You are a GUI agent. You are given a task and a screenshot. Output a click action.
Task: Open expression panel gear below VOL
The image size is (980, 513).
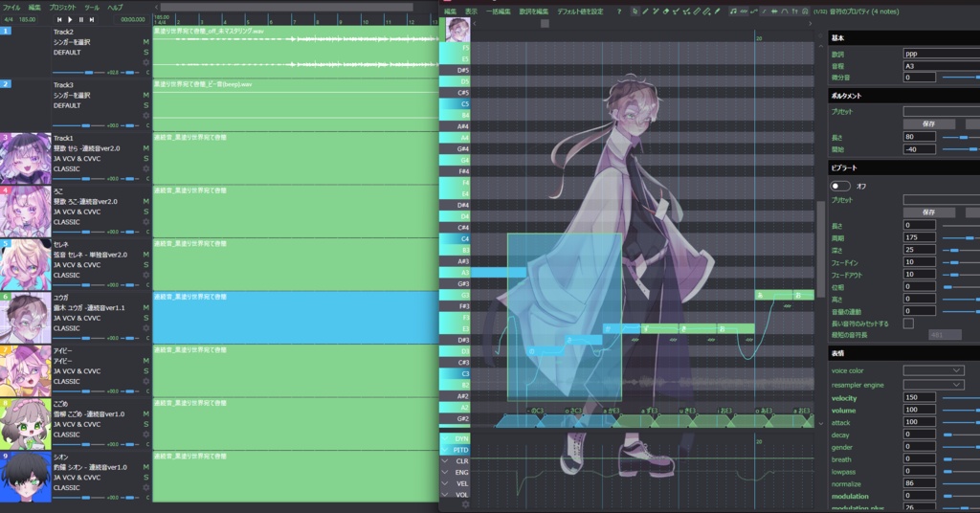click(465, 505)
